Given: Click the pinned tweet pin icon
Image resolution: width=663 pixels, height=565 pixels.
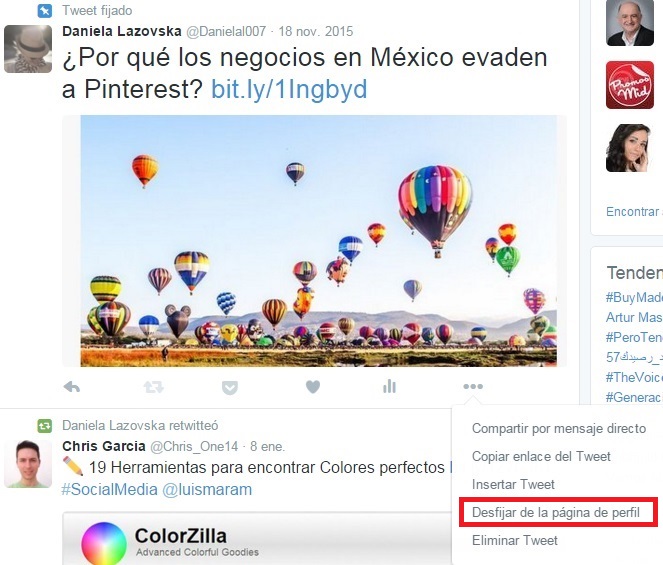Looking at the screenshot, I should point(45,11).
